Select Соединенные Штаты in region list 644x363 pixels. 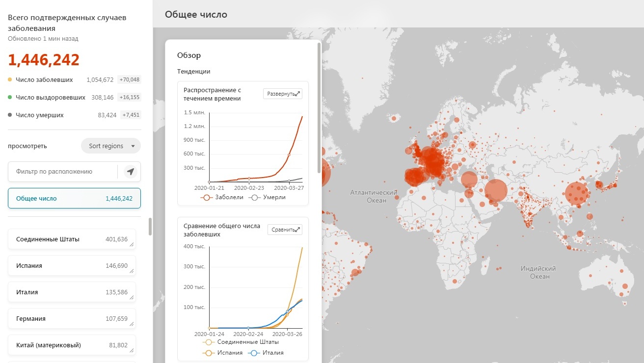click(72, 239)
